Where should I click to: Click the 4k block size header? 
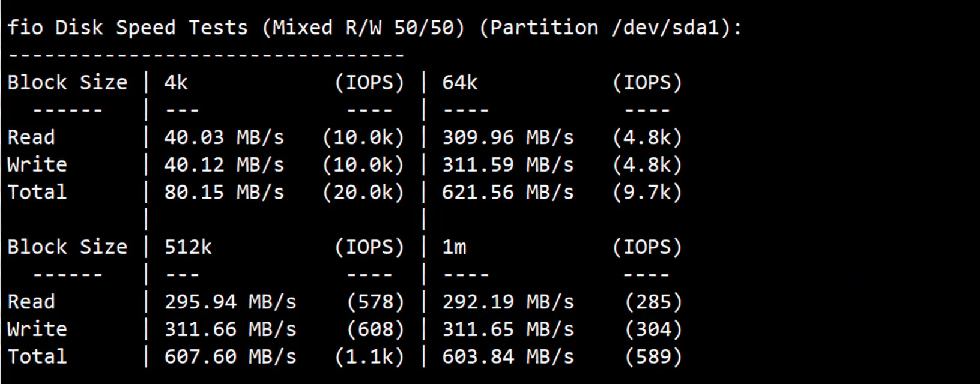coord(176,82)
